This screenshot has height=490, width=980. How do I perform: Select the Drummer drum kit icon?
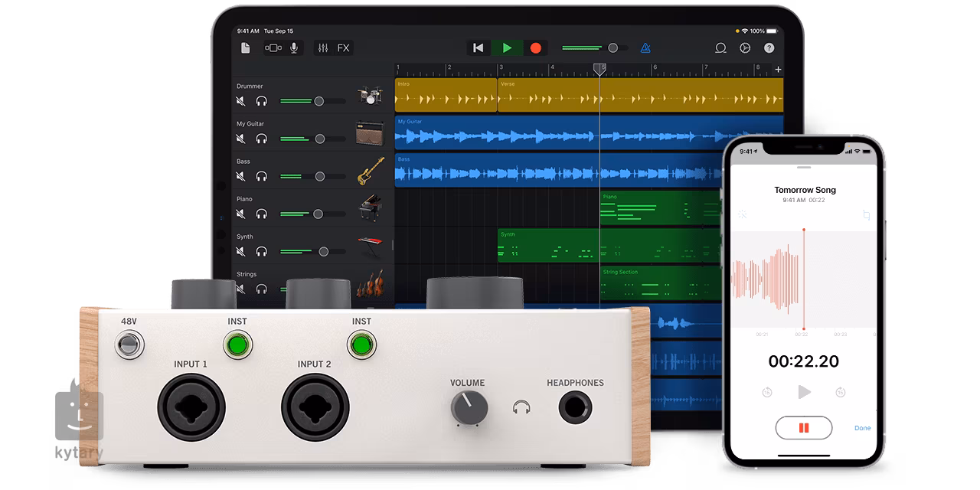click(371, 96)
